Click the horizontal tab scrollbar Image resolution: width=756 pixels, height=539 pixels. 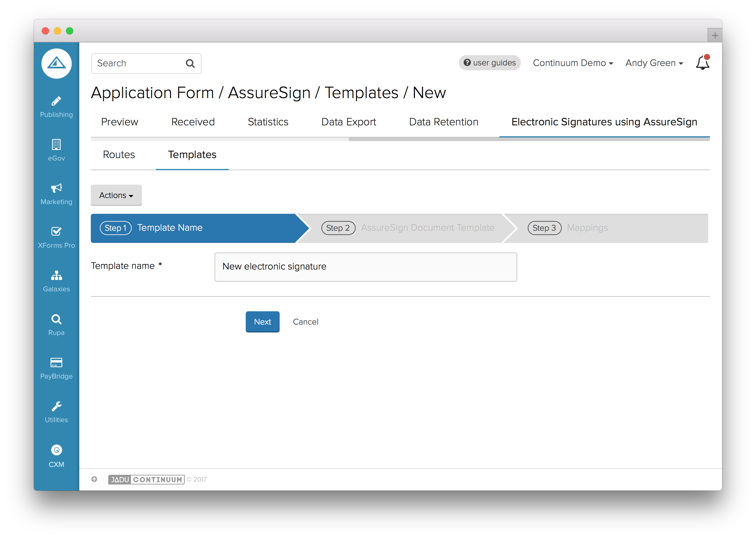529,139
